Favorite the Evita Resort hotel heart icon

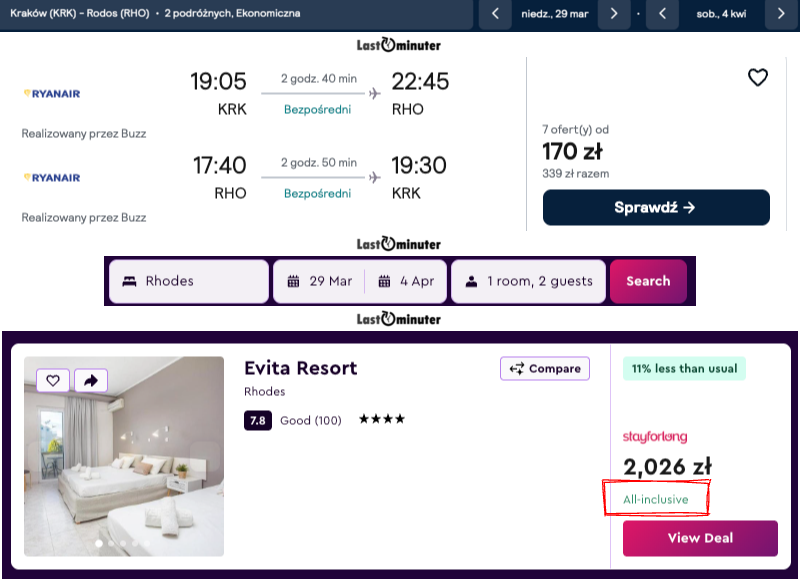[53, 380]
